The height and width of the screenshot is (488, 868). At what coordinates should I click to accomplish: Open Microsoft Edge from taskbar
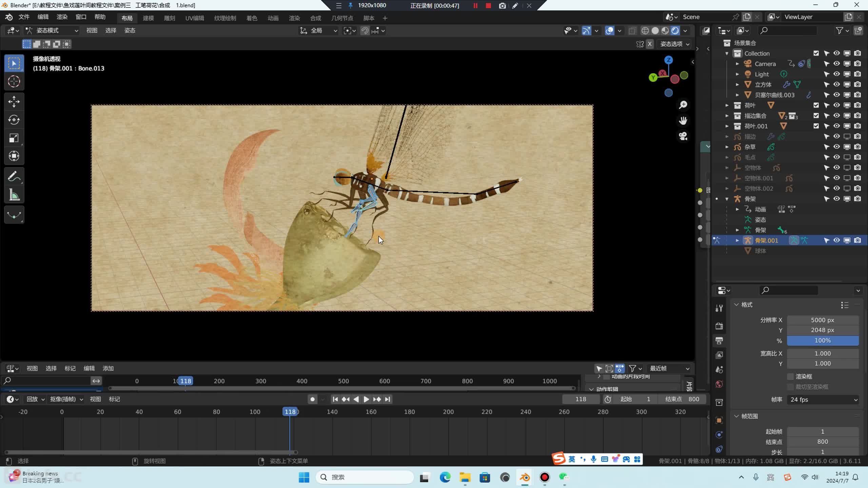click(x=445, y=477)
